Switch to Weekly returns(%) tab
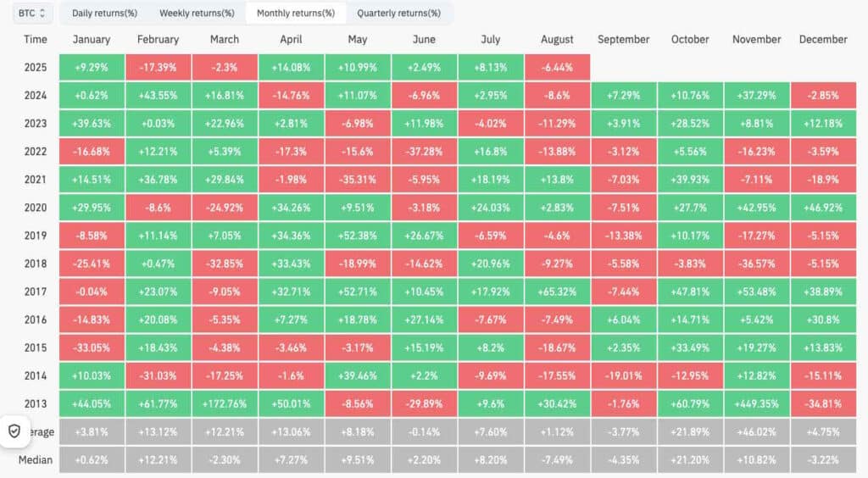The image size is (868, 478). coord(197,14)
